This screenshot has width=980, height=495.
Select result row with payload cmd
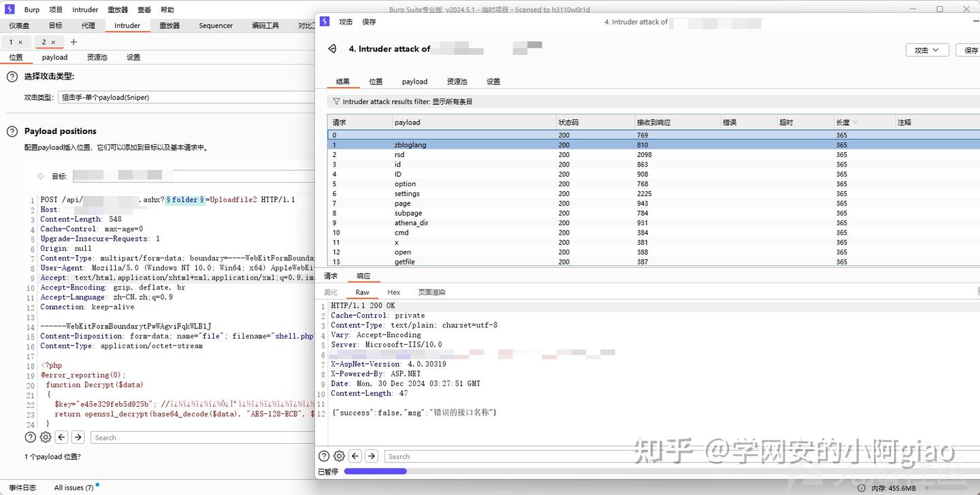pyautogui.click(x=653, y=233)
